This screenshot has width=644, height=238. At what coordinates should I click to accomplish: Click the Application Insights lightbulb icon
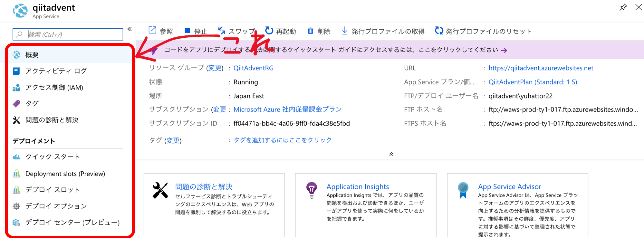click(312, 190)
